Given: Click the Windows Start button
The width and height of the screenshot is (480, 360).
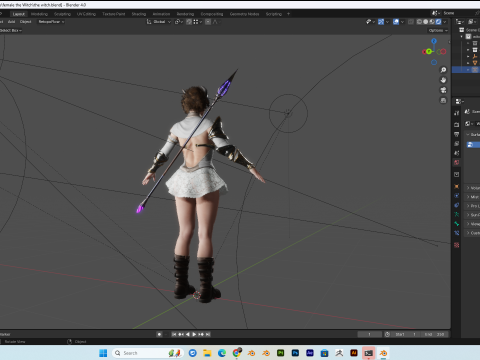Looking at the screenshot, I should pyautogui.click(x=103, y=353).
